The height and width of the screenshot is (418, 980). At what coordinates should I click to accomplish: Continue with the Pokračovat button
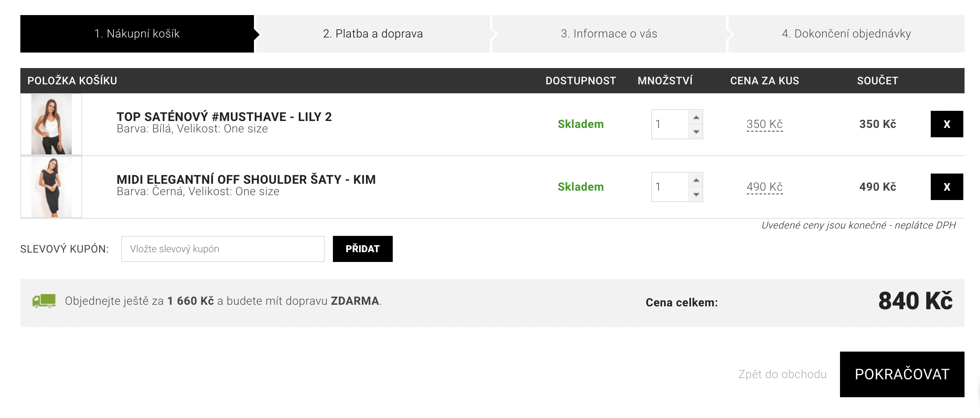(902, 374)
